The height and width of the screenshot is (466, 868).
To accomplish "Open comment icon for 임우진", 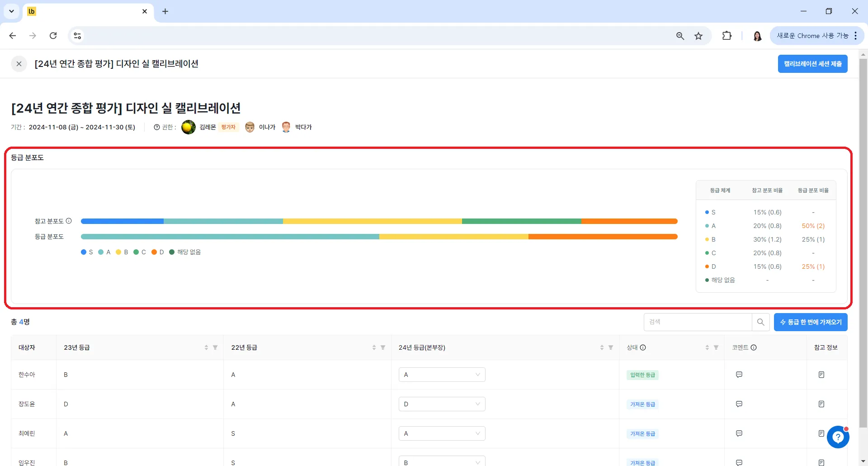I will click(x=739, y=462).
